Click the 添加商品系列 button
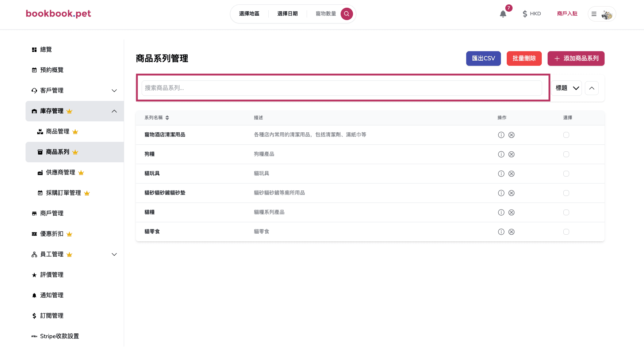Screen dimensions: 644x359 click(576, 58)
